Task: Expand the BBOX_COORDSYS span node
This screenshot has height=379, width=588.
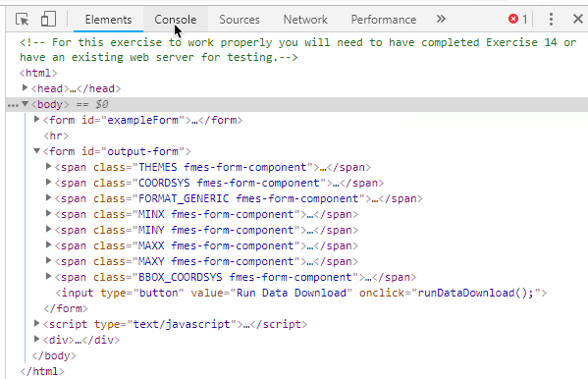Action: (48, 277)
